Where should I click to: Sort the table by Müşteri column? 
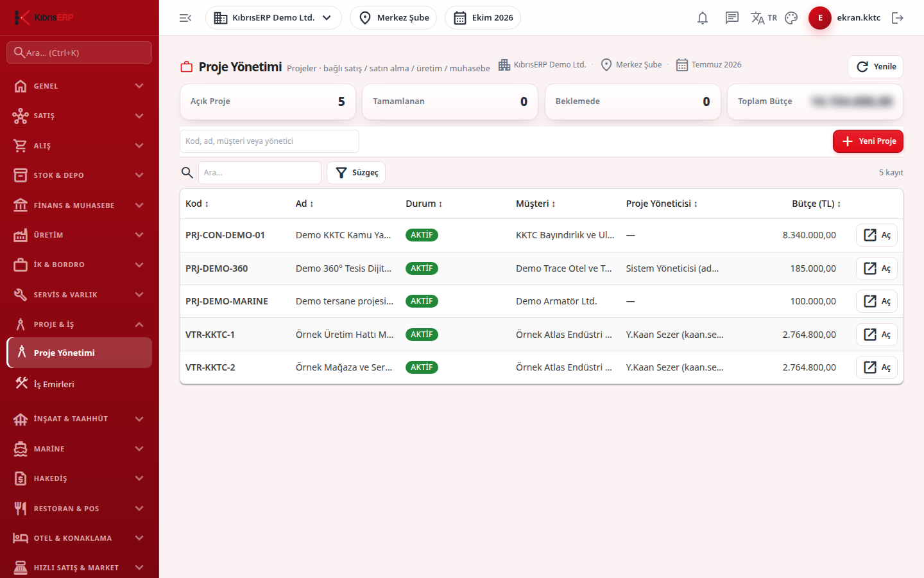536,204
